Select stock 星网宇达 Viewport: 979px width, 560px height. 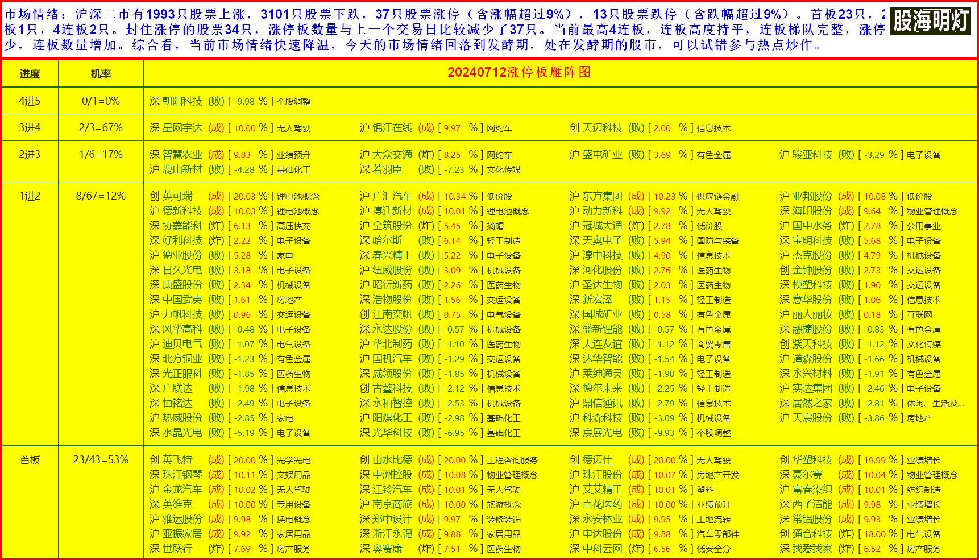(x=182, y=128)
